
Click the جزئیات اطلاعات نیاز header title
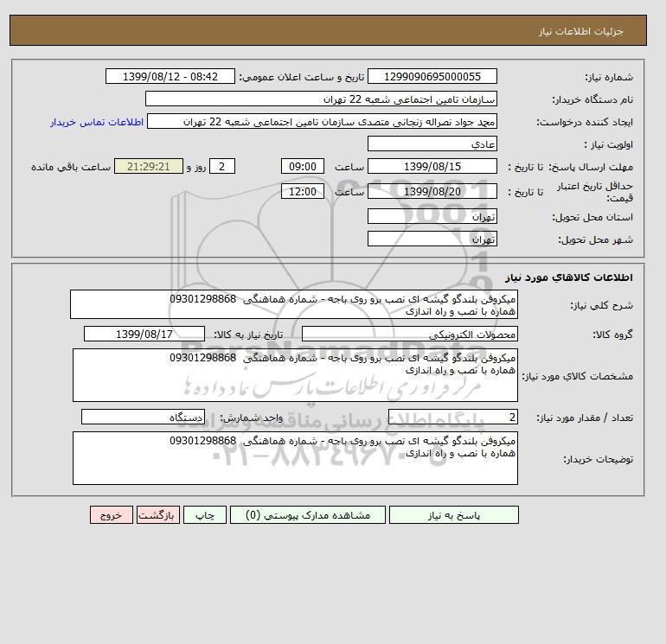(x=580, y=31)
